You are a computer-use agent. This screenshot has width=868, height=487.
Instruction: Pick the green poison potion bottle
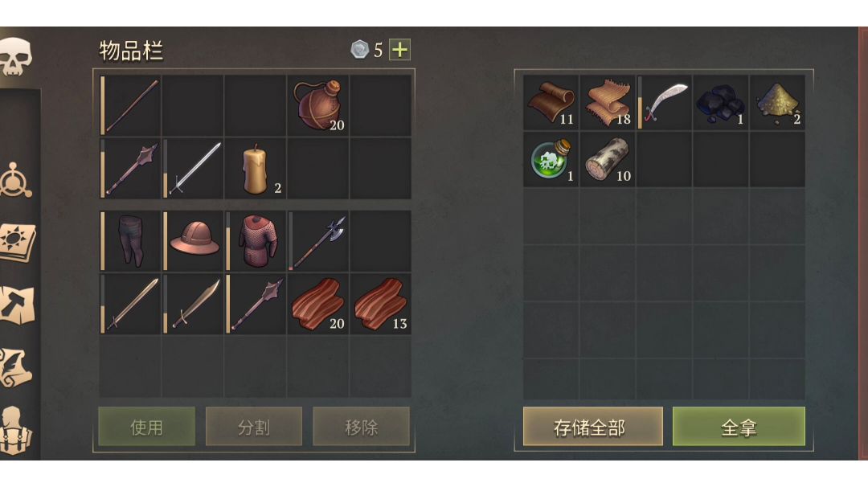(551, 159)
